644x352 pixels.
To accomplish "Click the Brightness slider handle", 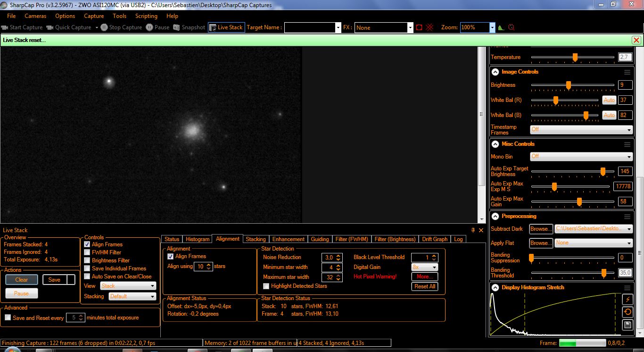I will point(569,85).
